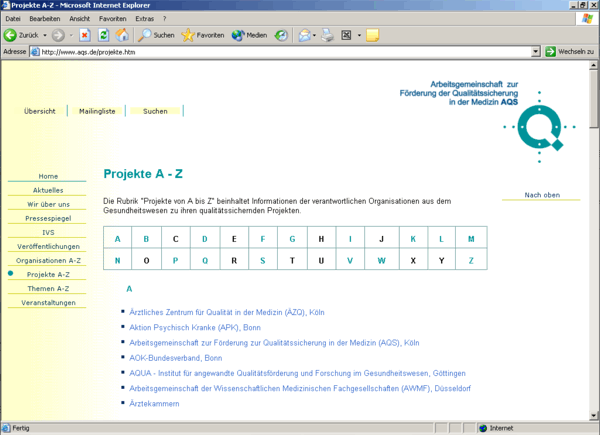Click the Internet zone globe in status bar
The height and width of the screenshot is (435, 600).
tap(483, 428)
